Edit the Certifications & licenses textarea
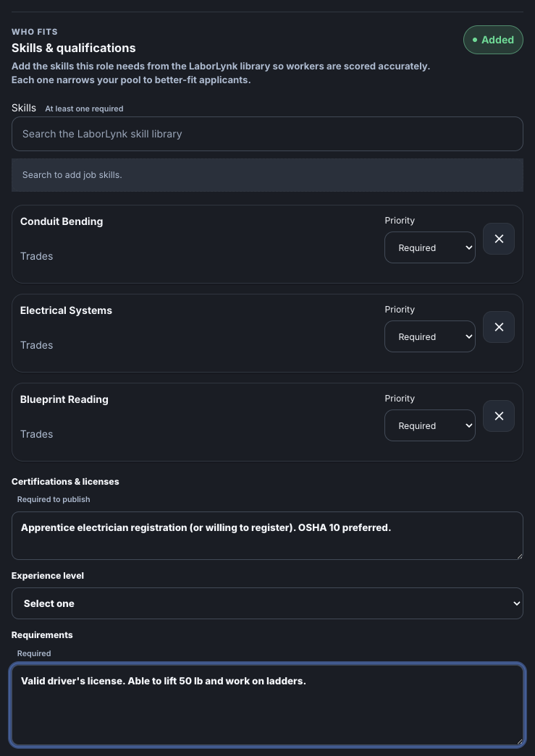 (267, 535)
